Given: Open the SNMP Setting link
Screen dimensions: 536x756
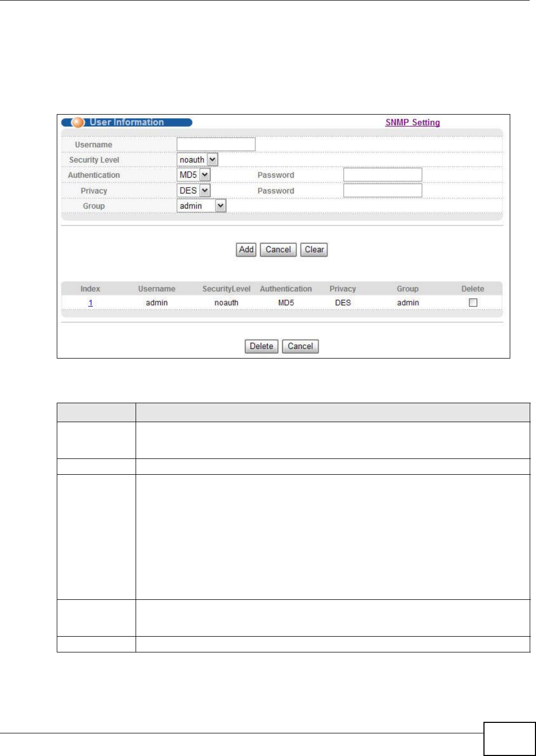Looking at the screenshot, I should point(413,122).
